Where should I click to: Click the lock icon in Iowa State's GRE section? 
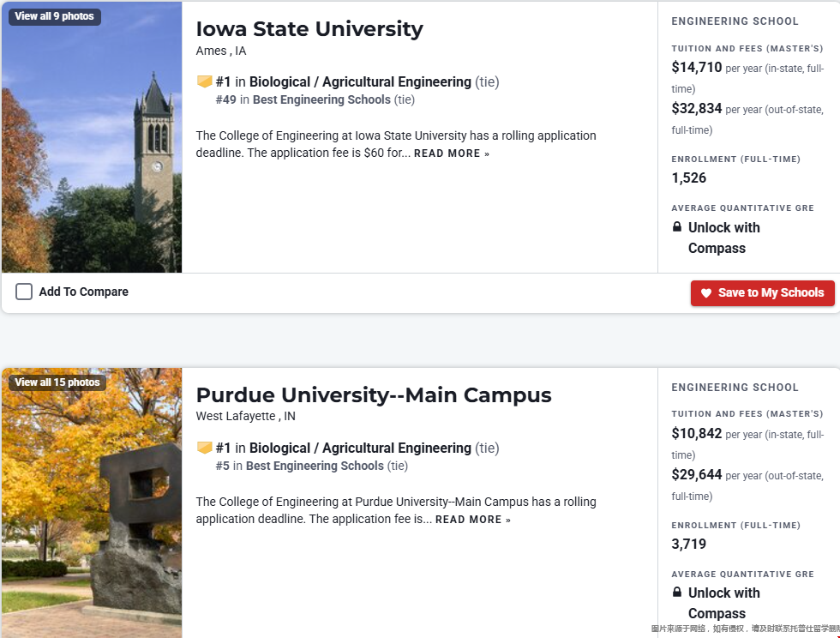pos(677,226)
